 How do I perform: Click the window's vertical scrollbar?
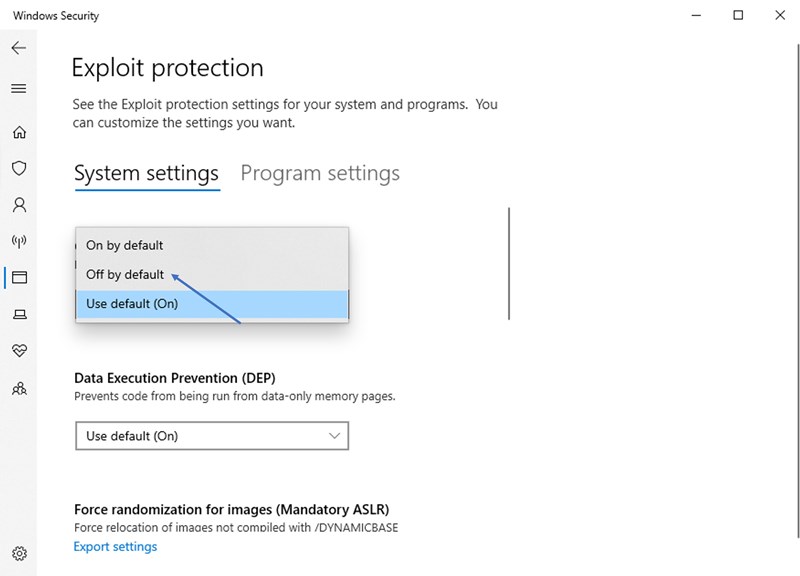pos(797,291)
